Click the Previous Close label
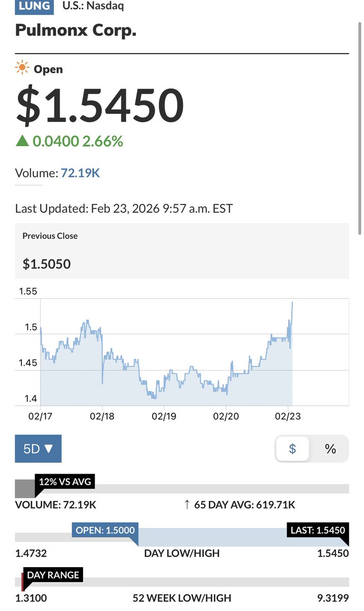 click(x=50, y=236)
